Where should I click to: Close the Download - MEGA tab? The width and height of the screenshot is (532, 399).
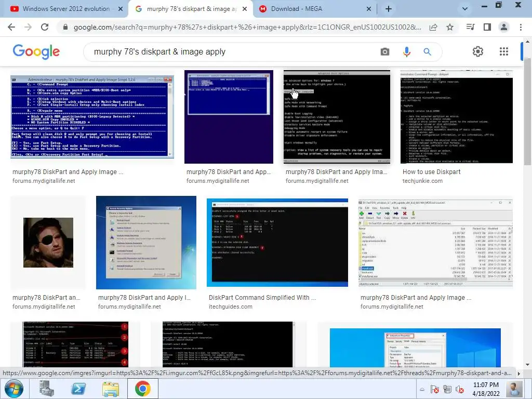click(x=369, y=9)
